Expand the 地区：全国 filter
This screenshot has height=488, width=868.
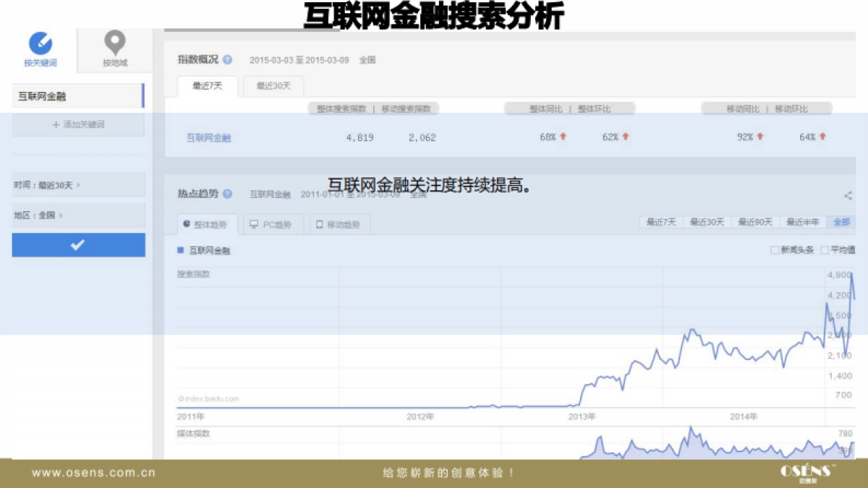click(x=36, y=215)
